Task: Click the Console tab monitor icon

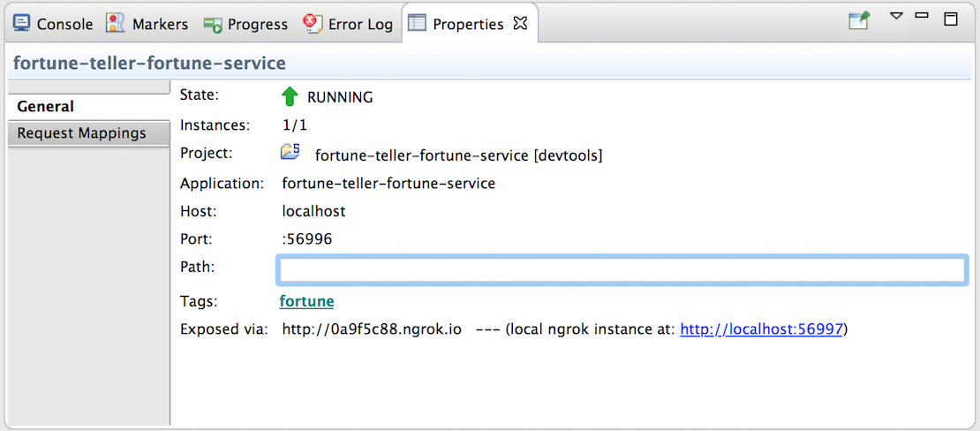Action: (22, 24)
